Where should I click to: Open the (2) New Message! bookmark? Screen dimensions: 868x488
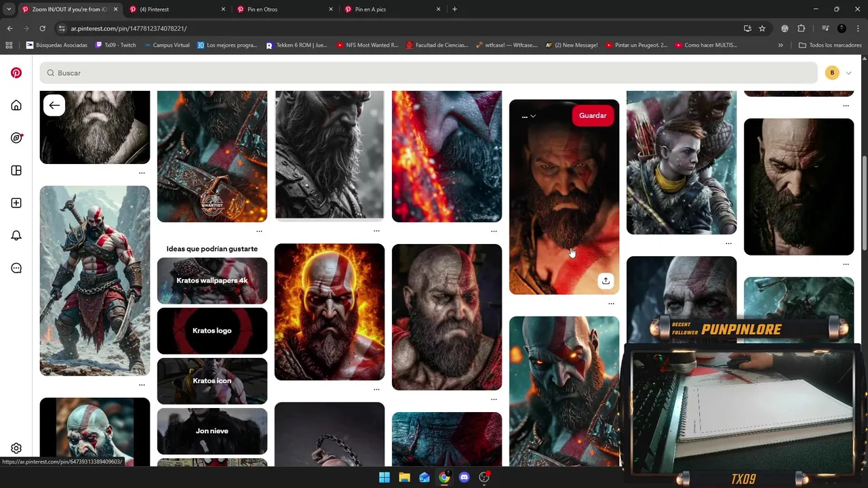click(572, 45)
